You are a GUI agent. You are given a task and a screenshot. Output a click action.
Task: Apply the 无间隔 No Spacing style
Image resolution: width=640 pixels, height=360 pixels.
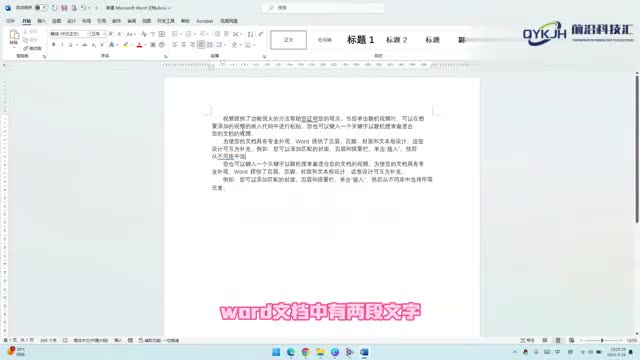tap(324, 40)
